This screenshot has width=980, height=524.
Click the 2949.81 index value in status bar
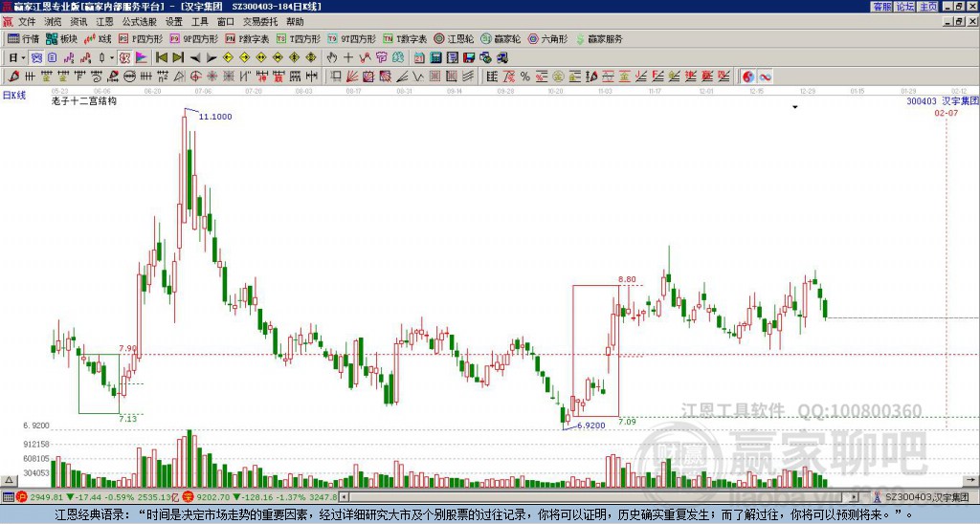pos(46,497)
